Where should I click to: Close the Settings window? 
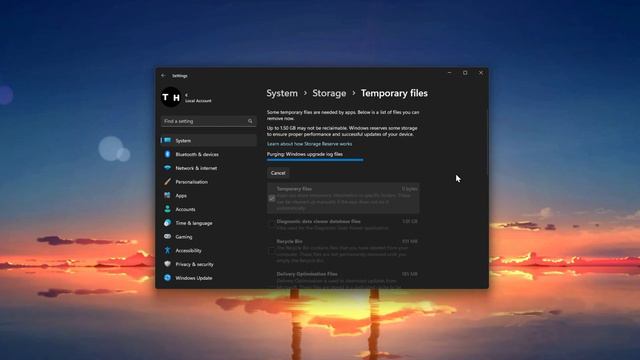pos(481,73)
